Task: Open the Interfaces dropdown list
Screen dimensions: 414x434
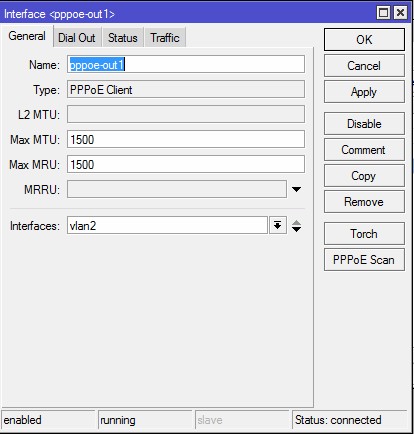Action: [x=277, y=226]
